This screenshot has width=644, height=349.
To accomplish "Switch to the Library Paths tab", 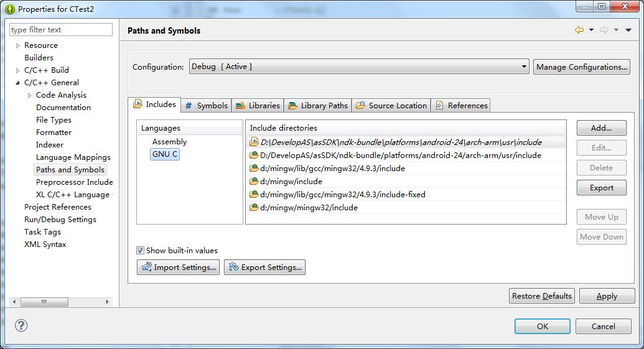I will (318, 106).
